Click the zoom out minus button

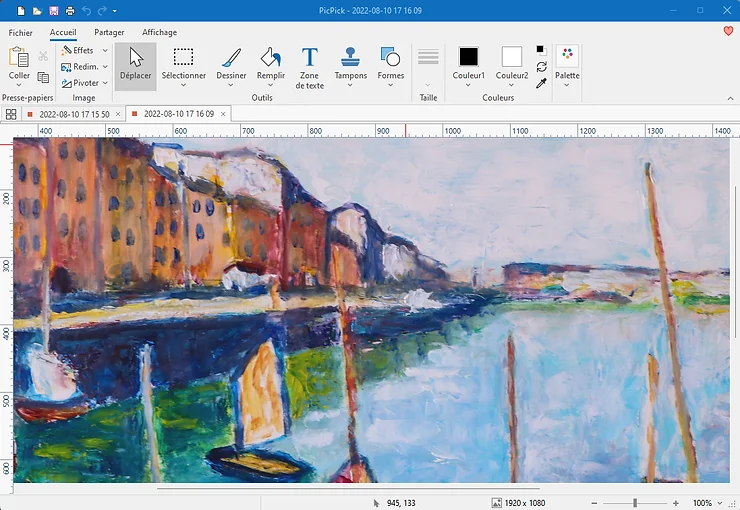(594, 503)
